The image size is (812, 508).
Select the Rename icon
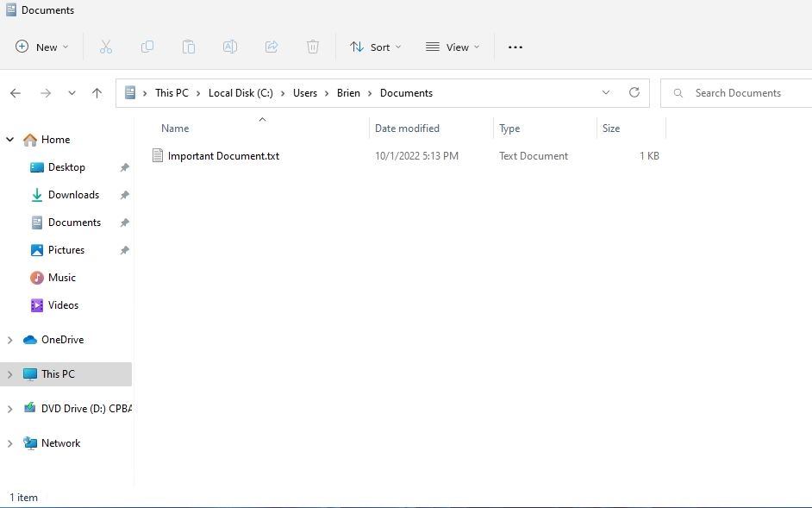[x=230, y=47]
